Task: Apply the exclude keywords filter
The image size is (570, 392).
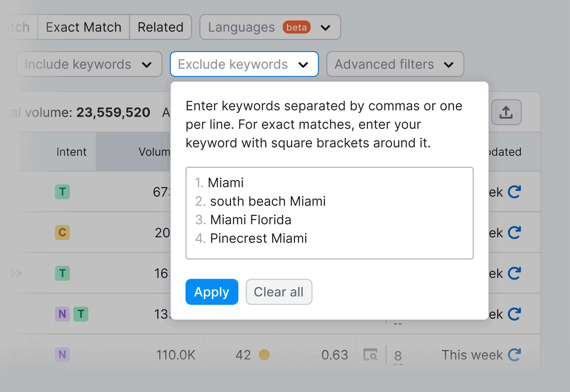Action: tap(212, 292)
